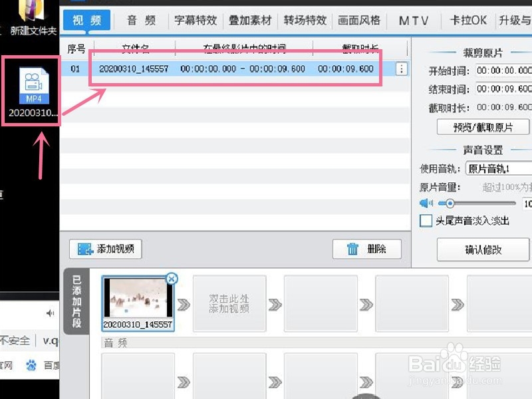Select the 20200310_145557 row in the list
The width and height of the screenshot is (532, 399).
tap(235, 69)
